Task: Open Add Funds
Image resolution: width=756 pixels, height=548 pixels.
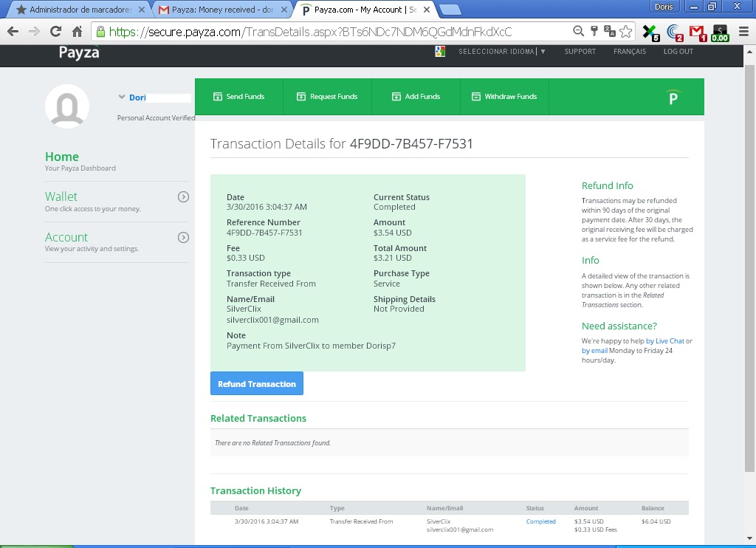Action: 416,97
